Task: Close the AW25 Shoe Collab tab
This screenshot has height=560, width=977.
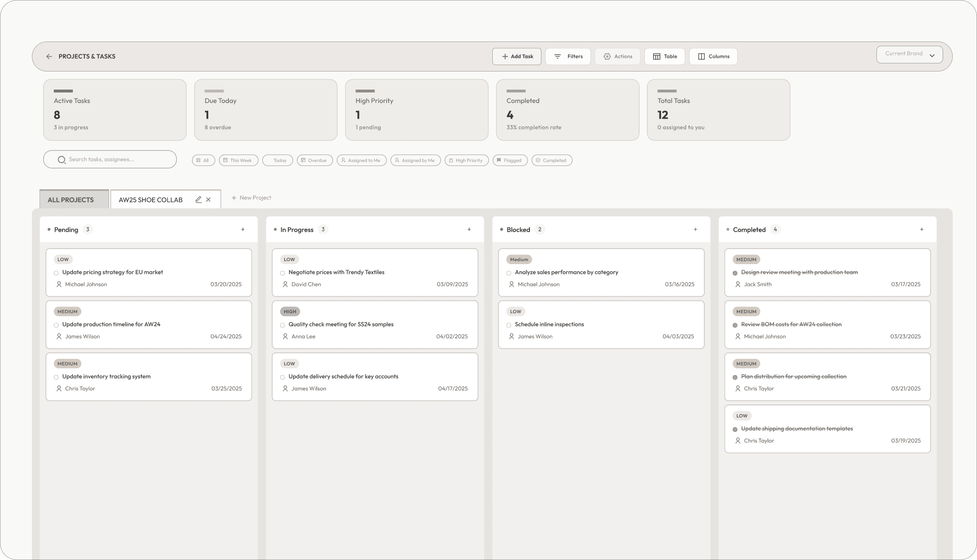Action: coord(208,200)
